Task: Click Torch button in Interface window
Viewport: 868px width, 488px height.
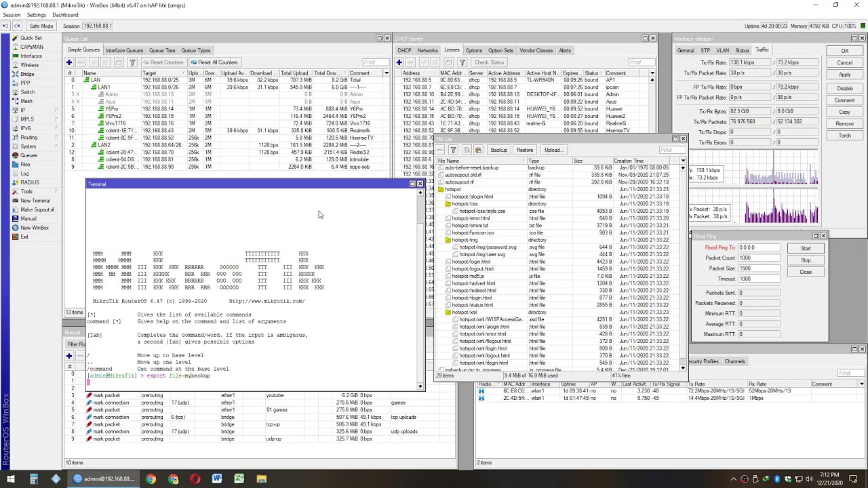Action: (x=844, y=136)
